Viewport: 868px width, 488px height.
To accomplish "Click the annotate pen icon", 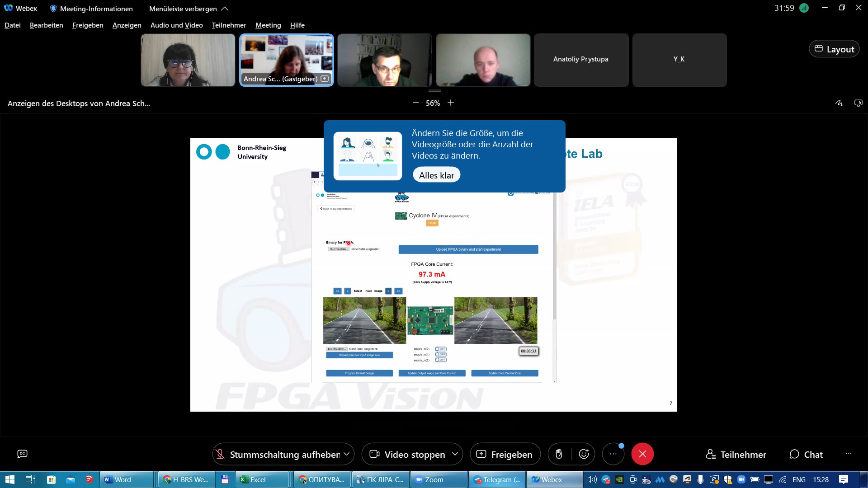I will point(839,103).
